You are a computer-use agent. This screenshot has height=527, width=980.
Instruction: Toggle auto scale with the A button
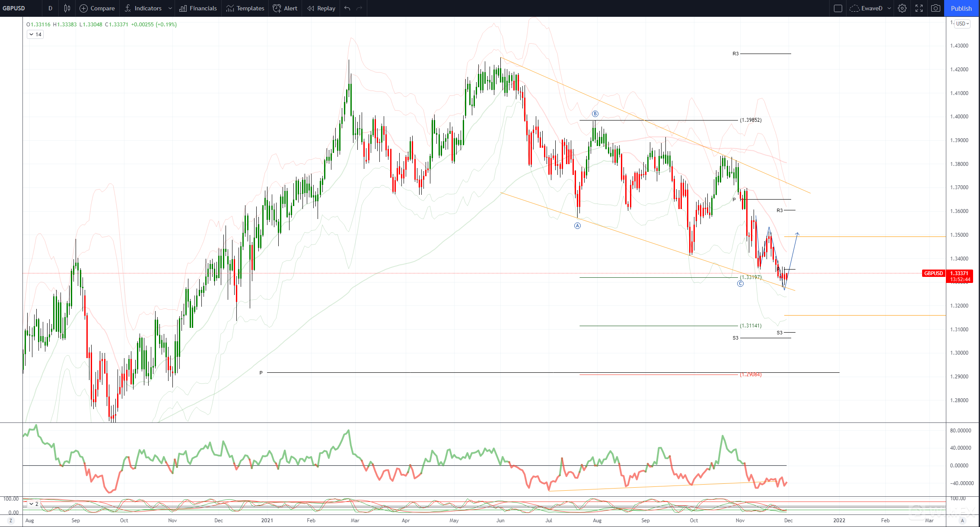(962, 521)
